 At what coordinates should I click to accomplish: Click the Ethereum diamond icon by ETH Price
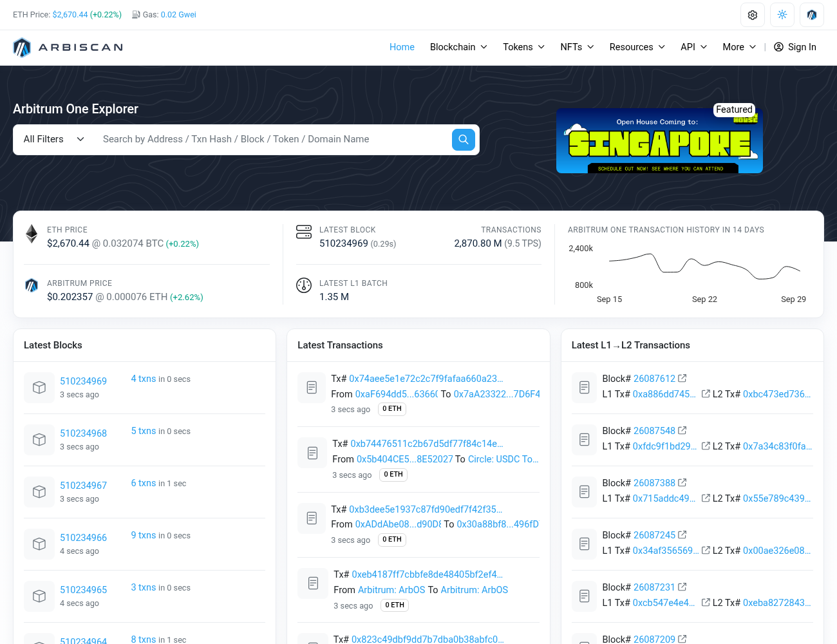(x=32, y=234)
